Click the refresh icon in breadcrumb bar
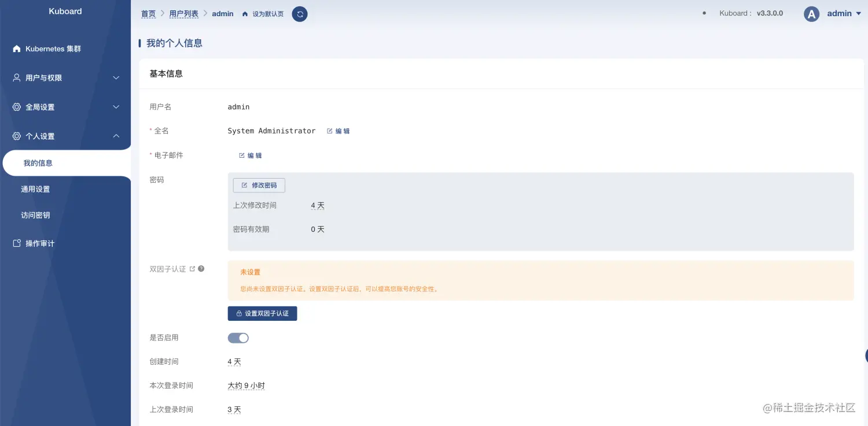Viewport: 868px width, 426px height. pyautogui.click(x=300, y=14)
